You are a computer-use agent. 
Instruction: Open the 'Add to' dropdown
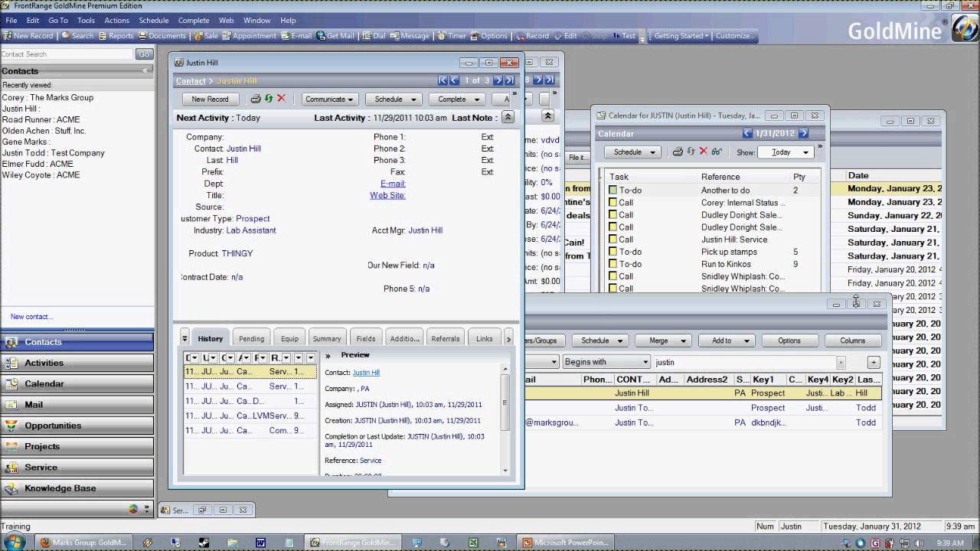click(727, 341)
